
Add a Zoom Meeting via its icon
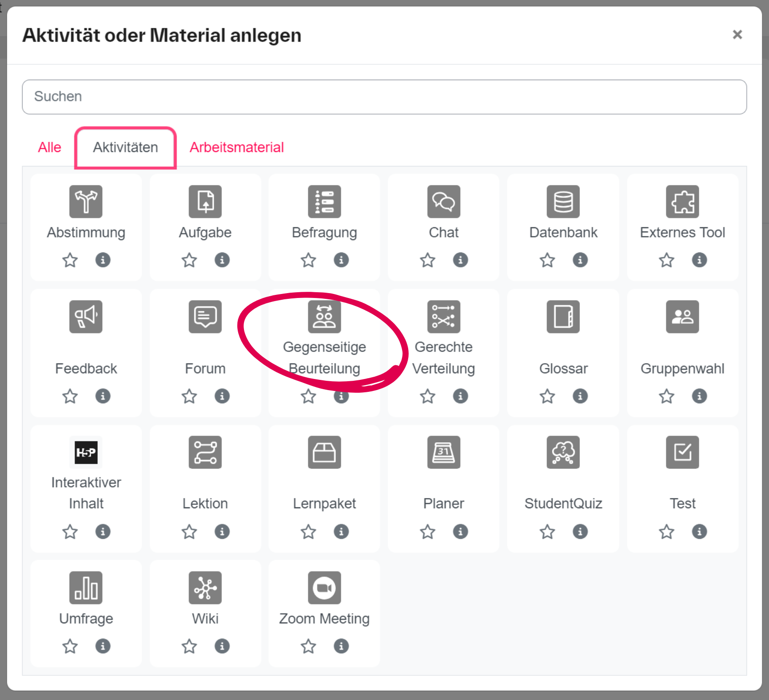pyautogui.click(x=324, y=588)
